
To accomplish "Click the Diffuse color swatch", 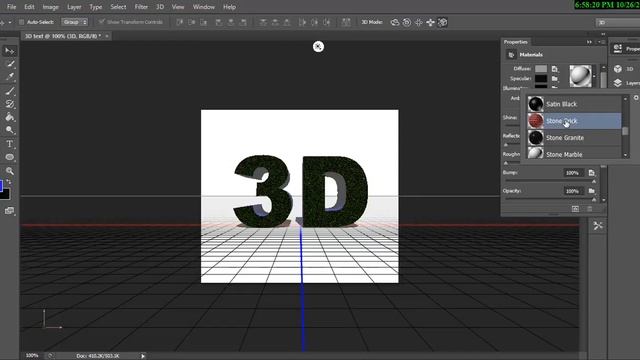I will click(541, 69).
